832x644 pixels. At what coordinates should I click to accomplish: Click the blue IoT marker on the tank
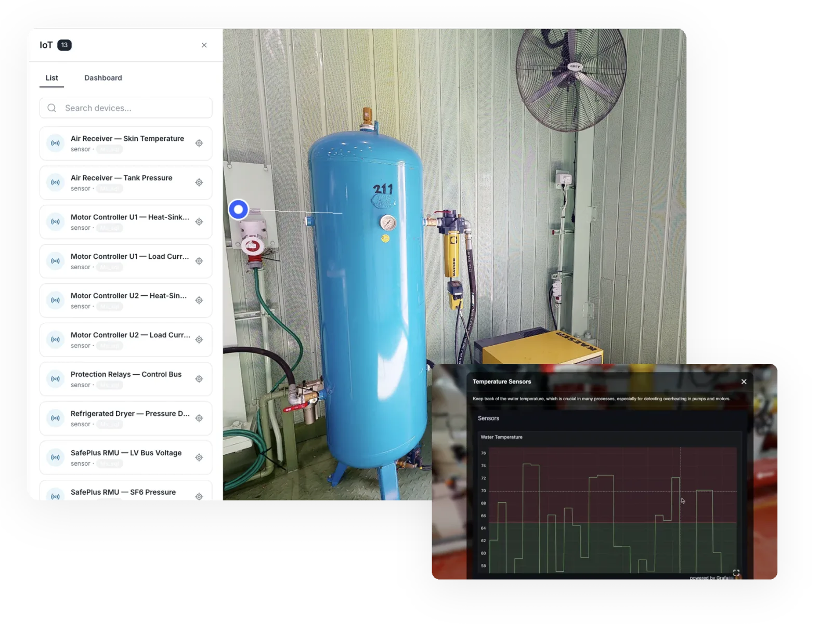[x=239, y=209]
